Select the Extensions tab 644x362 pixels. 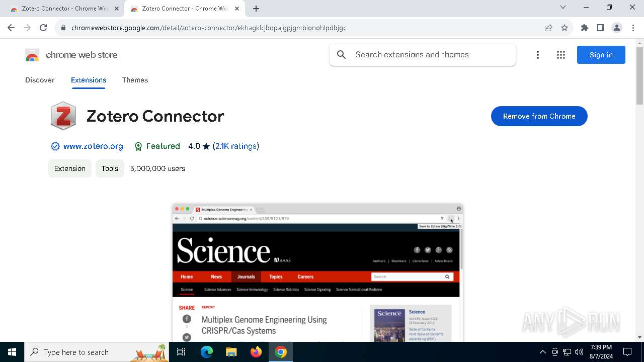pyautogui.click(x=89, y=80)
